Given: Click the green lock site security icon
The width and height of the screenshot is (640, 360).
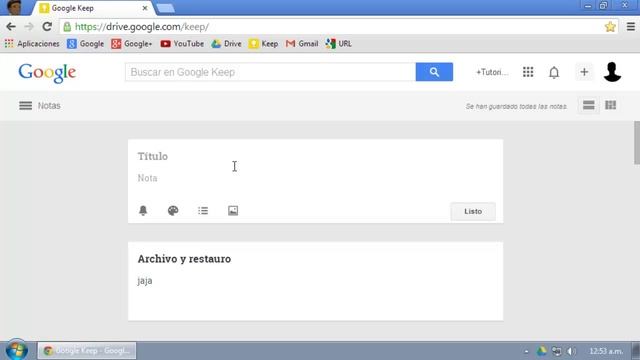Looking at the screenshot, I should tap(67, 27).
